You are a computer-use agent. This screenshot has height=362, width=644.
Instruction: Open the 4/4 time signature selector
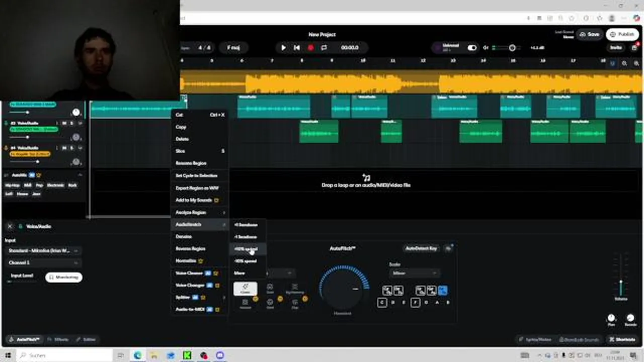point(204,48)
